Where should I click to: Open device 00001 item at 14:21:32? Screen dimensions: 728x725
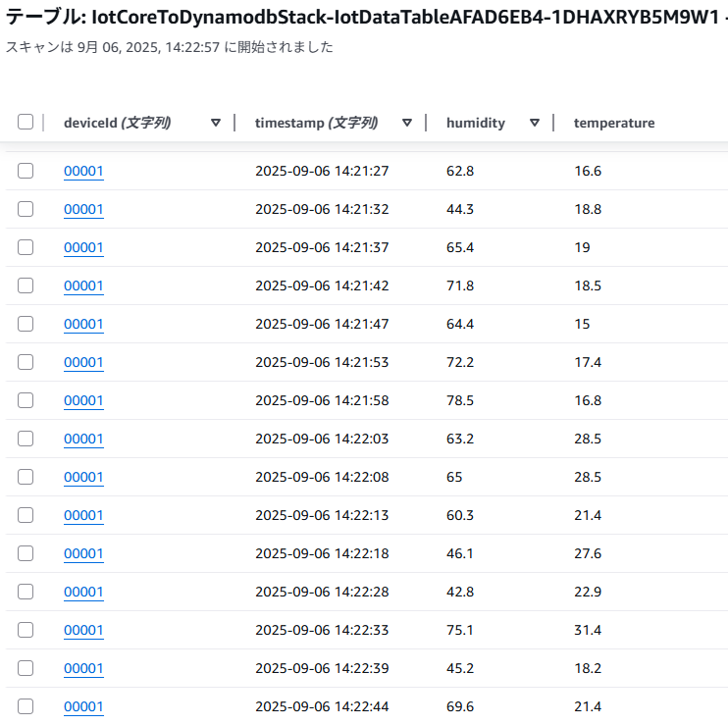pos(83,209)
